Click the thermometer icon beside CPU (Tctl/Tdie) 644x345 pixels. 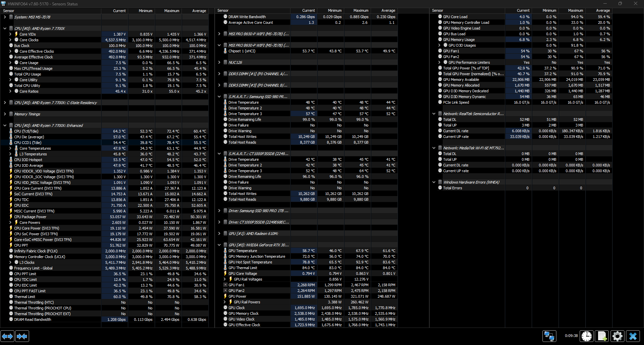pyautogui.click(x=11, y=131)
